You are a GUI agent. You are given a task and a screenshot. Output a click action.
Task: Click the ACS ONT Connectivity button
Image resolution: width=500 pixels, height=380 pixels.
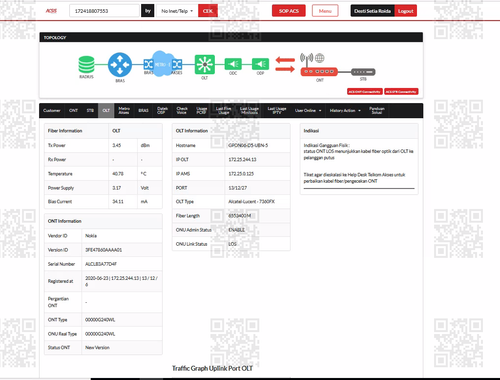pos(364,92)
